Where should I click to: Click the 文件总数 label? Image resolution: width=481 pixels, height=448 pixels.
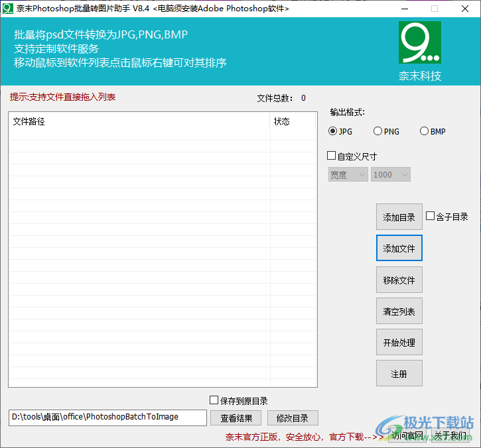275,98
